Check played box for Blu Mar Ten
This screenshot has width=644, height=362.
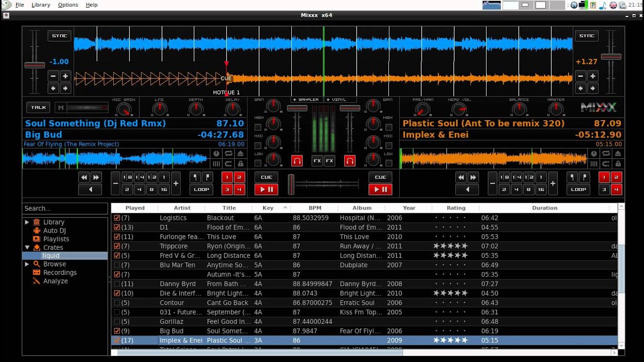click(x=117, y=265)
